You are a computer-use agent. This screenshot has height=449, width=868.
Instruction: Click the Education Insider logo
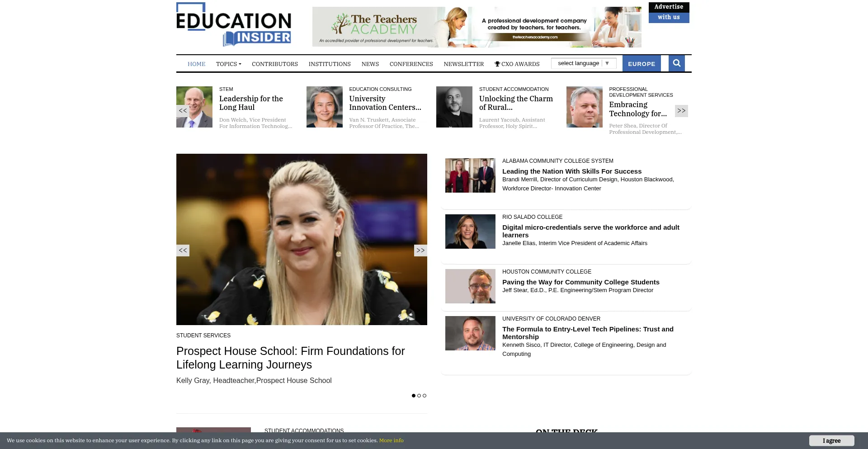(x=234, y=24)
